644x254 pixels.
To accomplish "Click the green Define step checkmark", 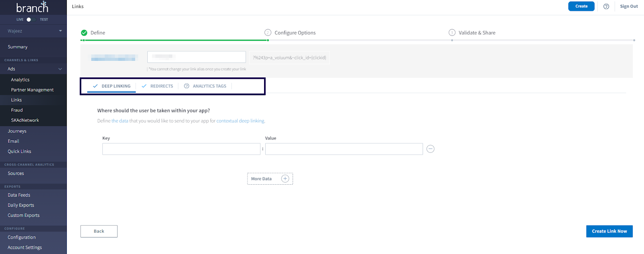I will (x=84, y=33).
